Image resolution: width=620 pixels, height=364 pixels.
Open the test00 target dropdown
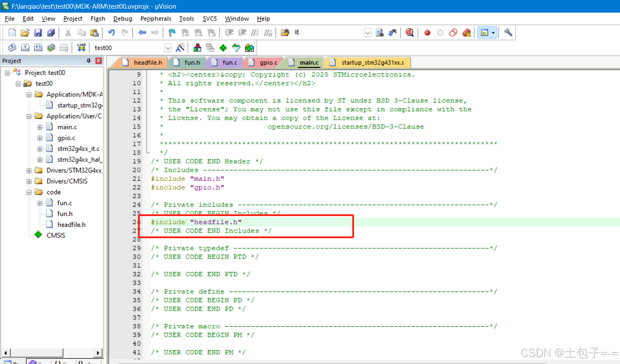click(x=168, y=48)
